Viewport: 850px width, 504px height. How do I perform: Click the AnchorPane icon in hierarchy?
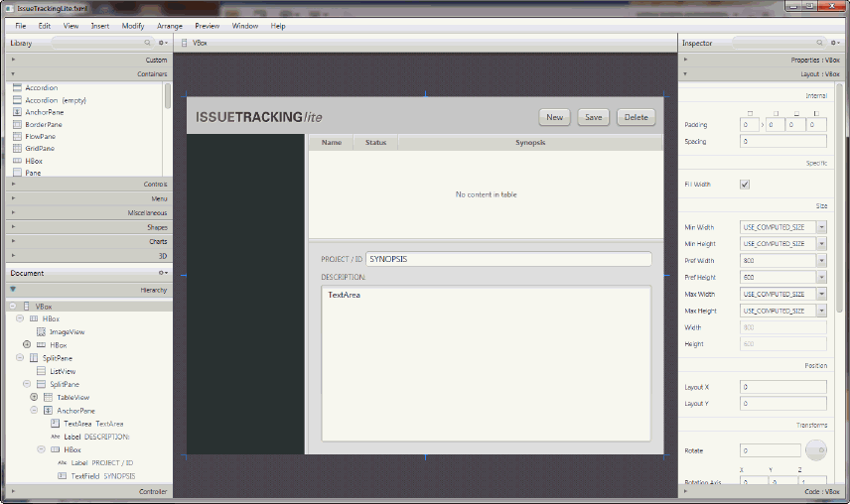click(x=49, y=411)
